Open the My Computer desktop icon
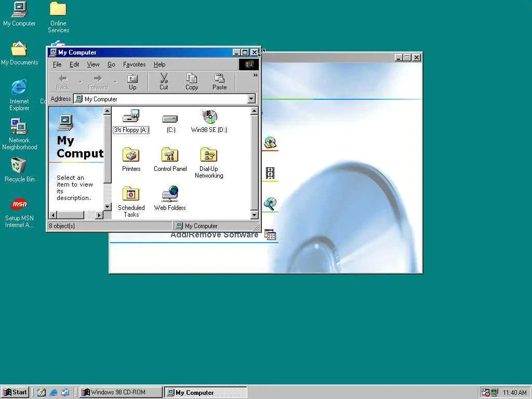The width and height of the screenshot is (532, 399). (x=19, y=14)
